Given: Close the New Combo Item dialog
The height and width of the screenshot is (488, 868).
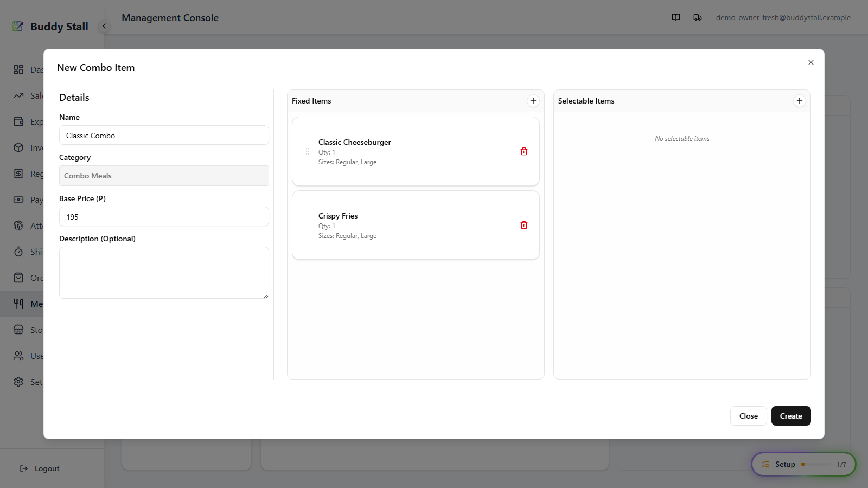Looking at the screenshot, I should pyautogui.click(x=811, y=62).
